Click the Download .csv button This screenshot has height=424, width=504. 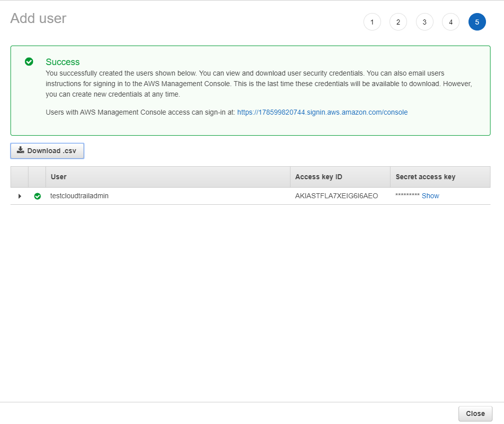point(47,150)
